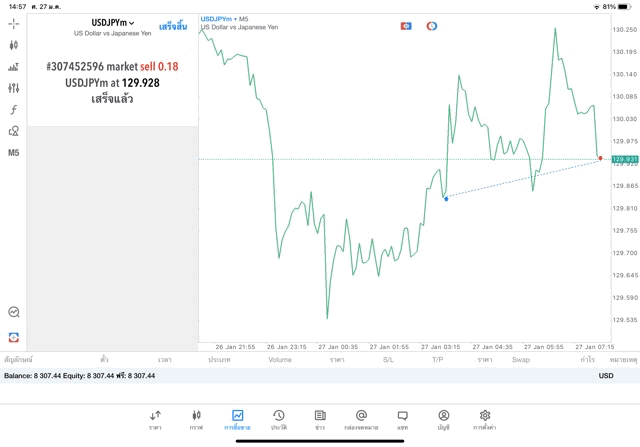Click the 14:57 clock in the status bar

(x=18, y=7)
